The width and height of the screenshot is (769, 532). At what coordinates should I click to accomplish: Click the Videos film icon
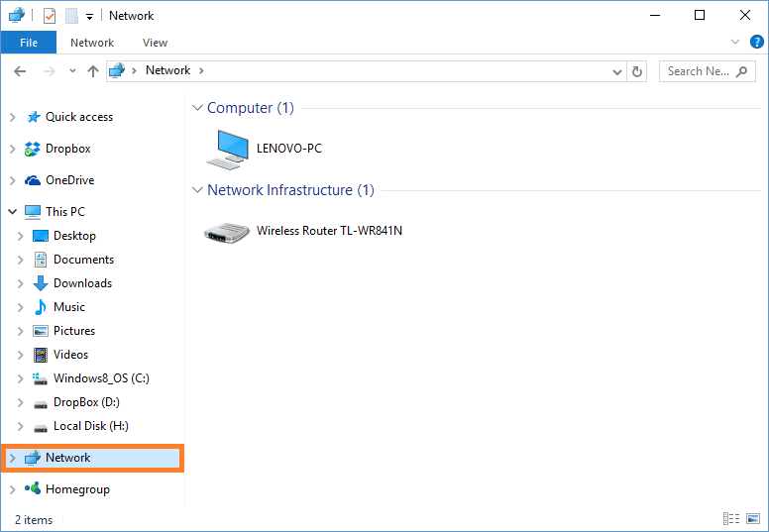tap(41, 355)
